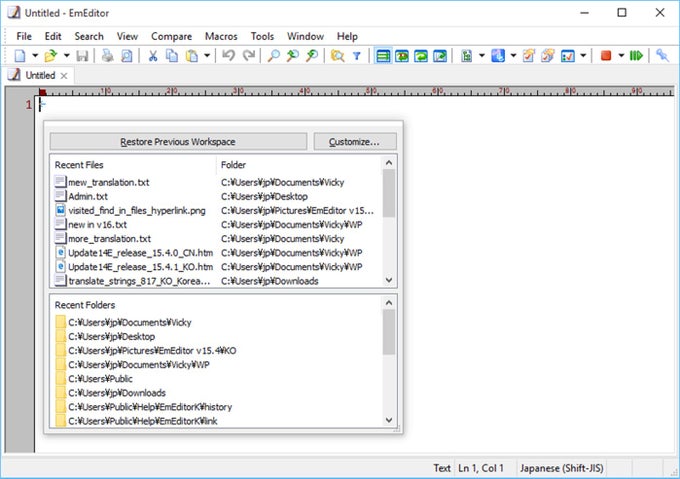Open the Macros menu
Viewport: 680px width, 479px height.
point(221,36)
